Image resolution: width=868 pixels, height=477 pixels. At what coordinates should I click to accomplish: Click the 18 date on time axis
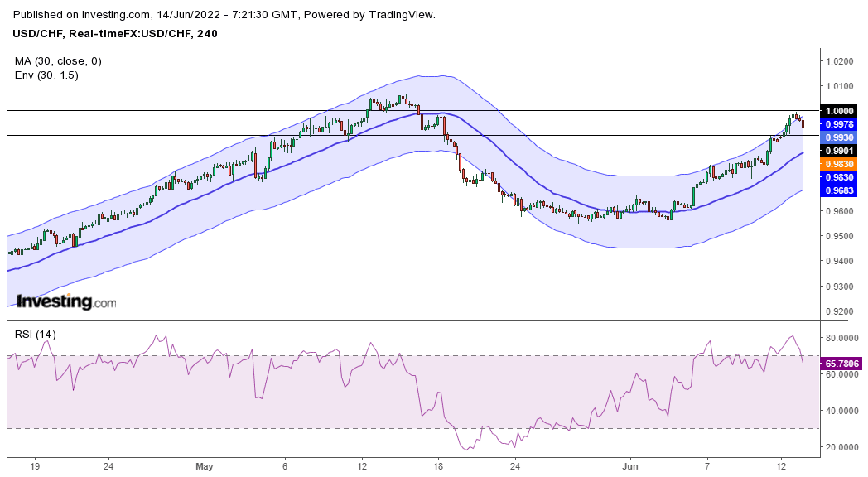[438, 466]
